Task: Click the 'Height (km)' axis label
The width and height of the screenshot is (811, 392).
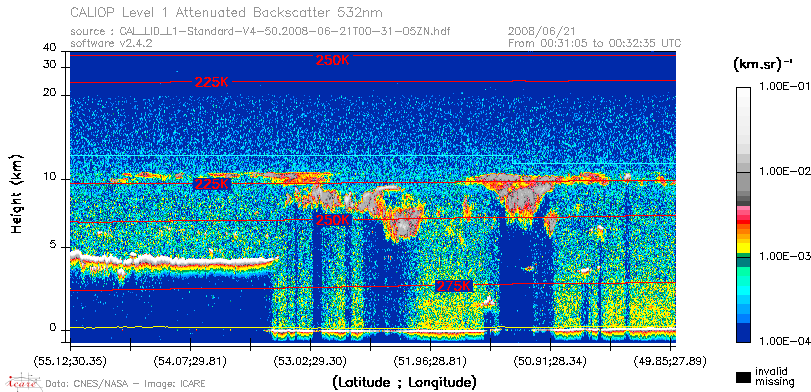Action: (x=18, y=193)
